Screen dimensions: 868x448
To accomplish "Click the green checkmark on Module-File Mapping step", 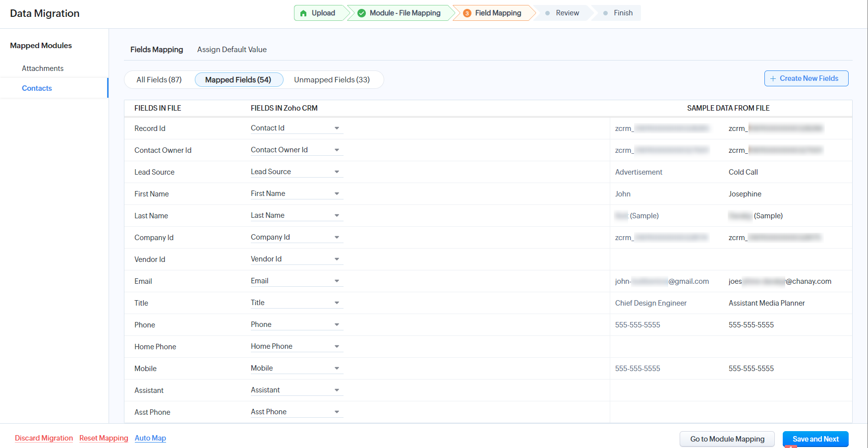I will pos(361,13).
